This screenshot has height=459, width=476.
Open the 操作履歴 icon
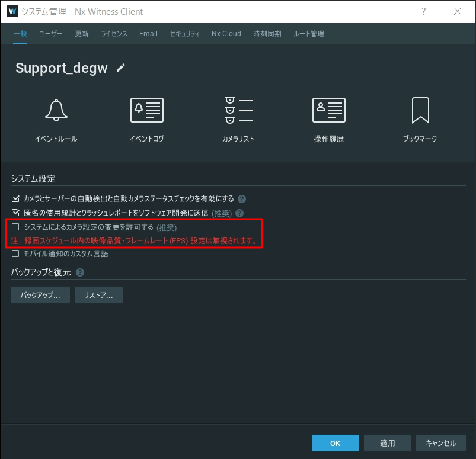point(329,110)
